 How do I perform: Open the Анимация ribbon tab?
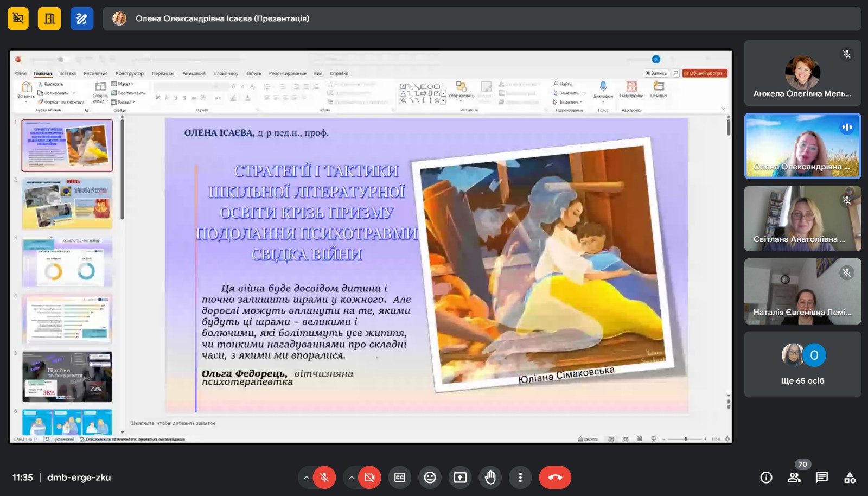click(194, 73)
